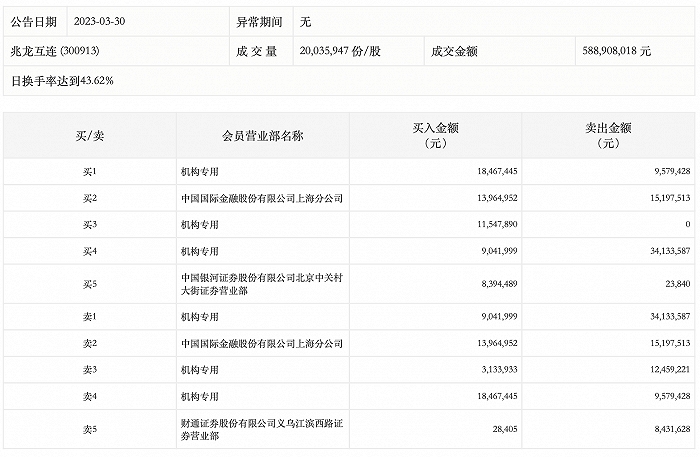
Task: Click the 日换手率达到43.62% text line
Action: click(62, 80)
